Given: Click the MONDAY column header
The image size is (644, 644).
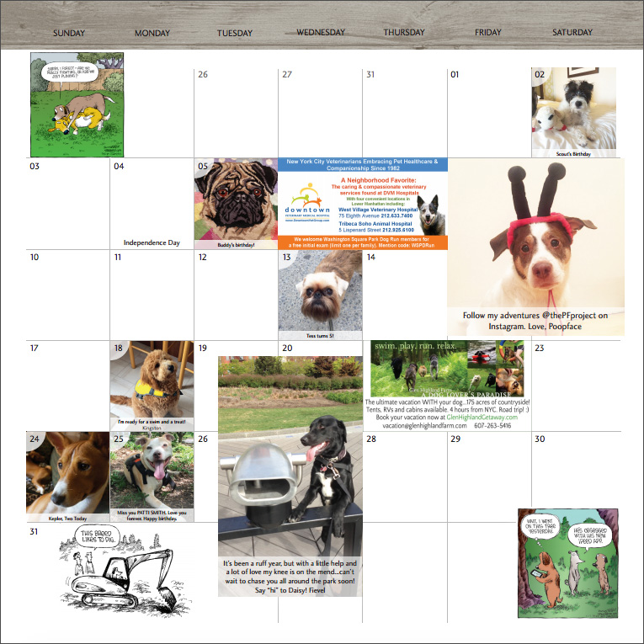Looking at the screenshot, I should (x=152, y=33).
